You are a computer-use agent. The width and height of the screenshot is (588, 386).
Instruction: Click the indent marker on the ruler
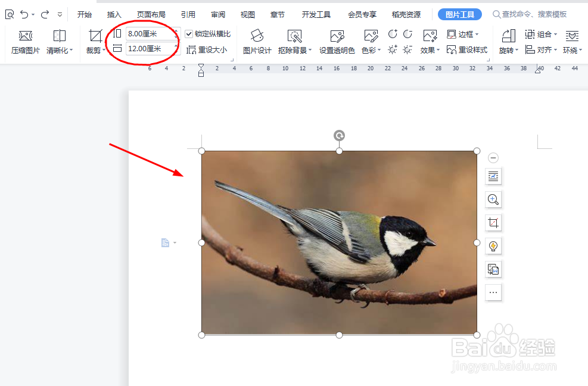(x=201, y=70)
